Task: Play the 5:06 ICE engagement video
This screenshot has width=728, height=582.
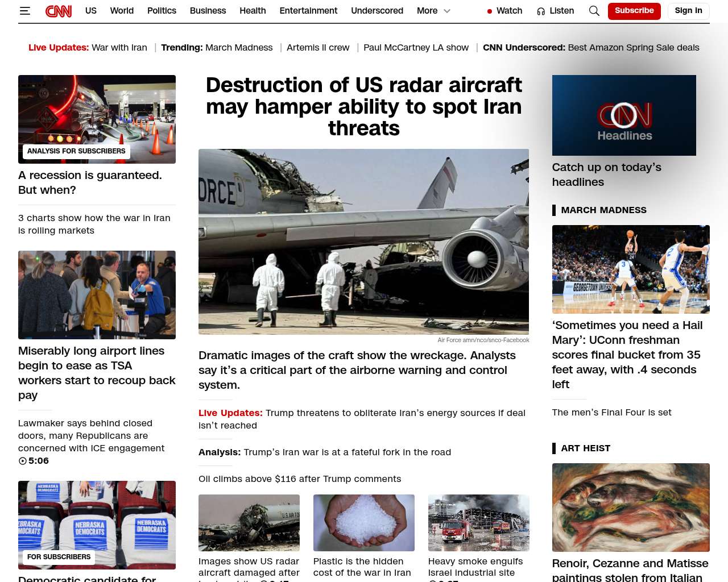Action: pyautogui.click(x=23, y=461)
